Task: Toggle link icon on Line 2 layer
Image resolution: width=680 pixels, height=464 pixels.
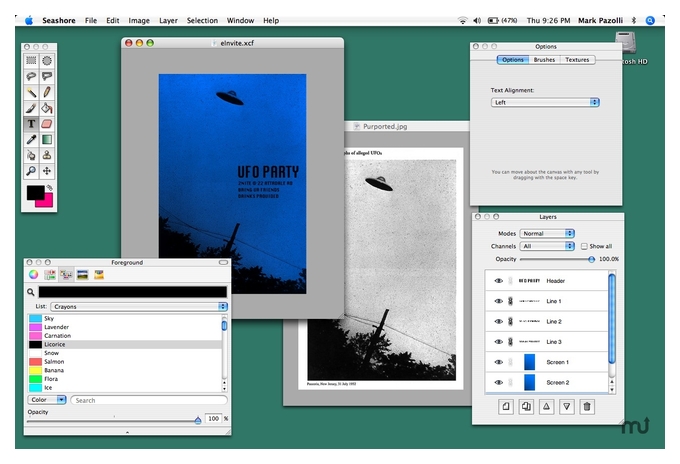Action: (510, 321)
